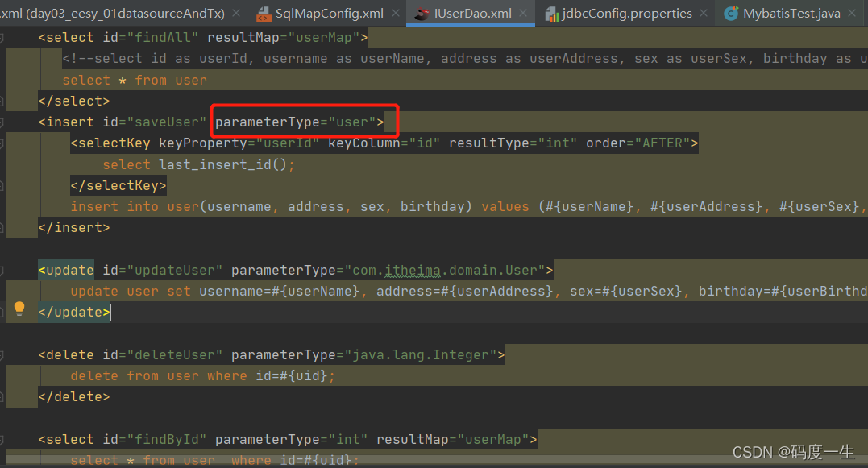Click the MybatisTest.java class icon
The height and width of the screenshot is (468, 868).
pos(731,13)
